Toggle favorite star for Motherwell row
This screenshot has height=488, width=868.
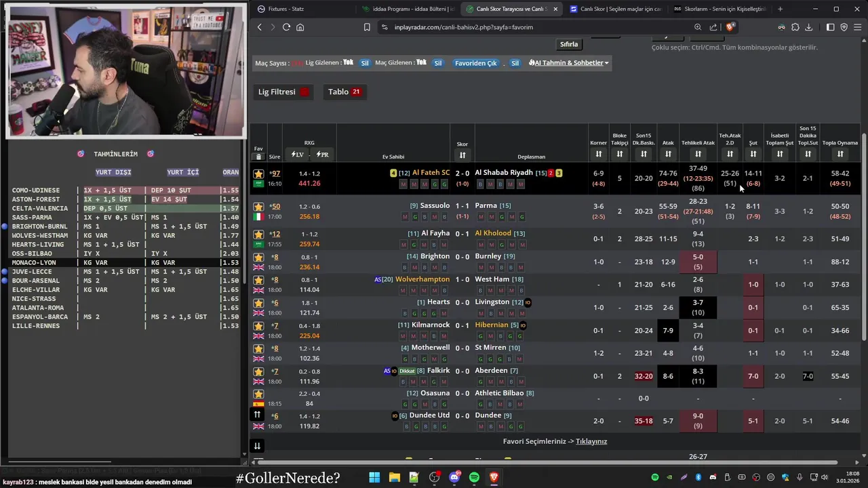click(258, 348)
